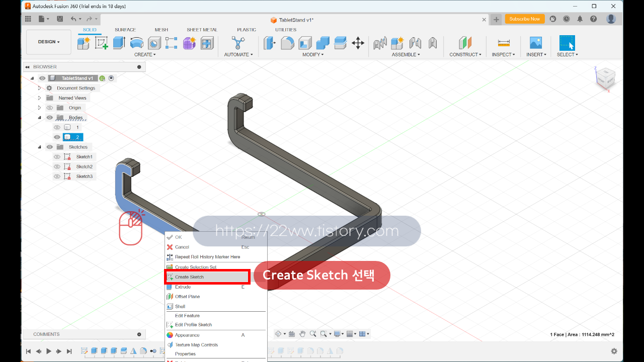Select the Offset Face tool
Image resolution: width=644 pixels, height=362 pixels.
pos(340,43)
